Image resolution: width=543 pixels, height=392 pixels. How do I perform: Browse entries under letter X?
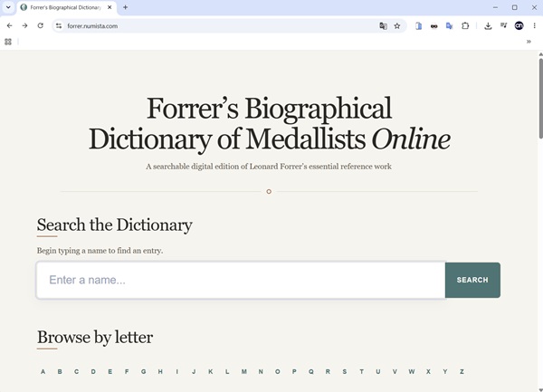[428, 371]
